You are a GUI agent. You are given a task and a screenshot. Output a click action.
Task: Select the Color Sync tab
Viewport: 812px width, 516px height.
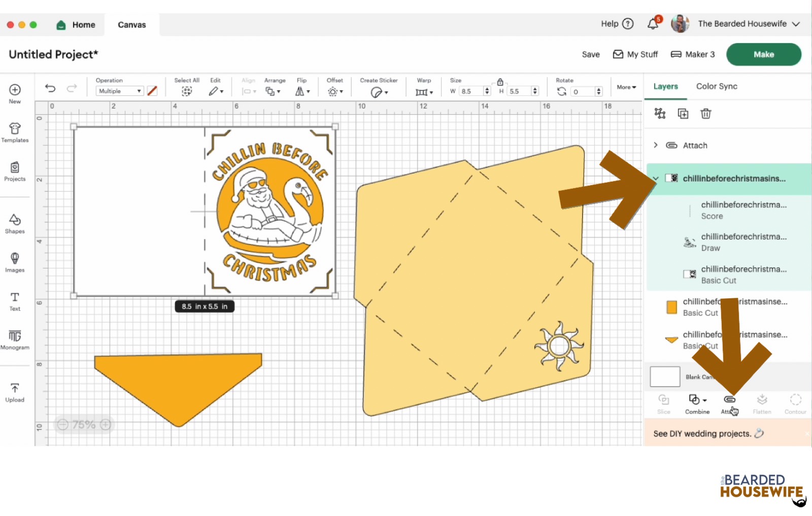717,86
